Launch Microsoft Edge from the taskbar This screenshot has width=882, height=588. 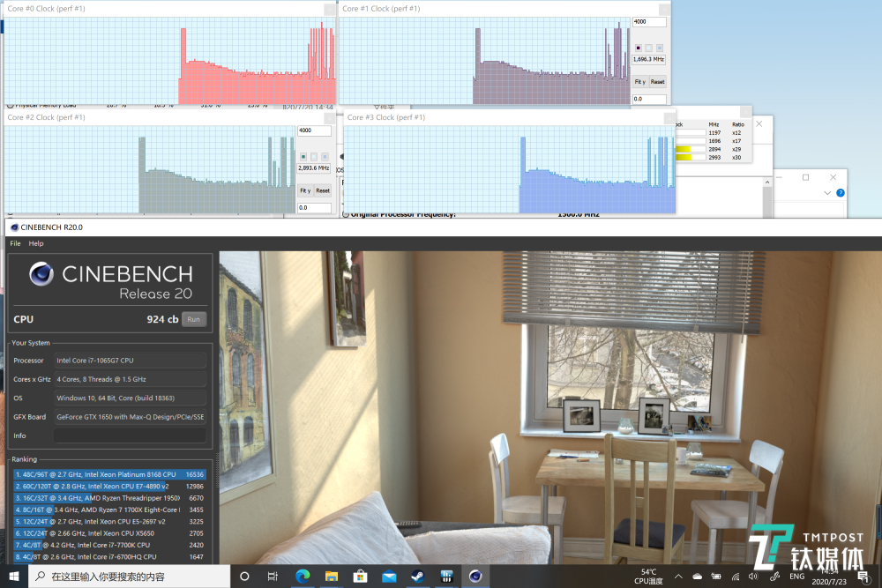click(x=303, y=577)
